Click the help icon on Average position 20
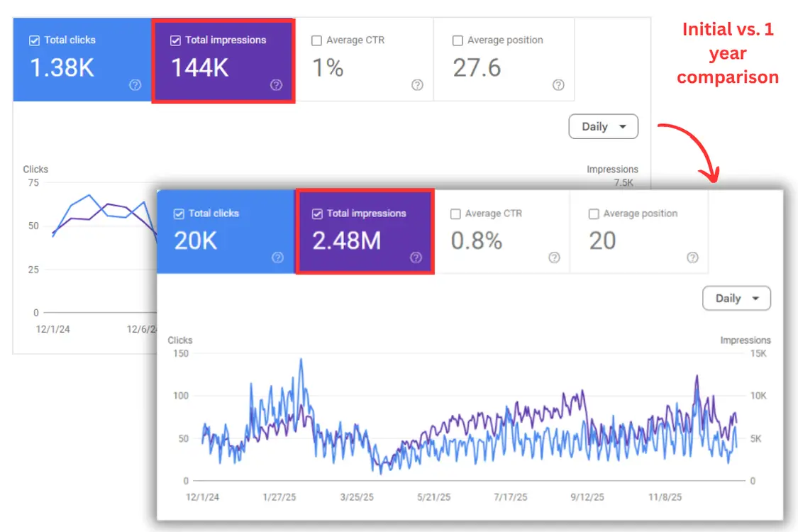 (x=692, y=257)
